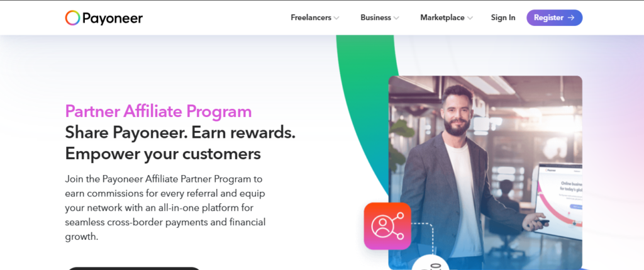Click the orange-pink referral sharing icon tile
The width and height of the screenshot is (644, 270).
tap(387, 226)
